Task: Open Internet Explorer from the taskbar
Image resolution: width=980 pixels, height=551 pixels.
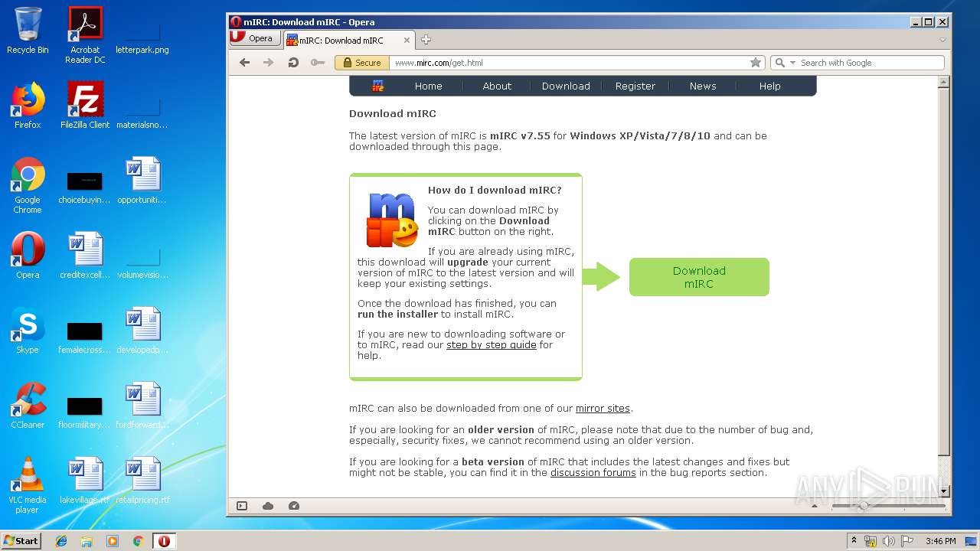Action: 61,541
